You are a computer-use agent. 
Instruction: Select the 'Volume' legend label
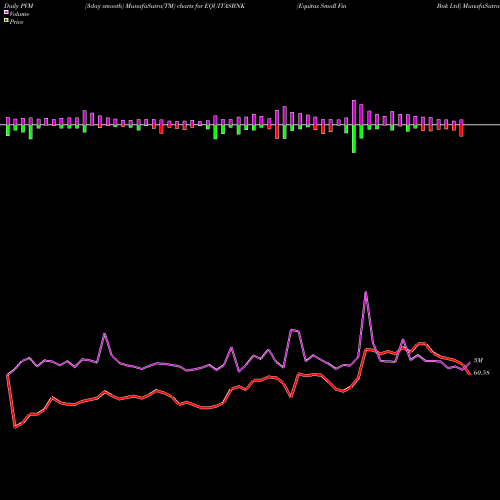click(19, 14)
